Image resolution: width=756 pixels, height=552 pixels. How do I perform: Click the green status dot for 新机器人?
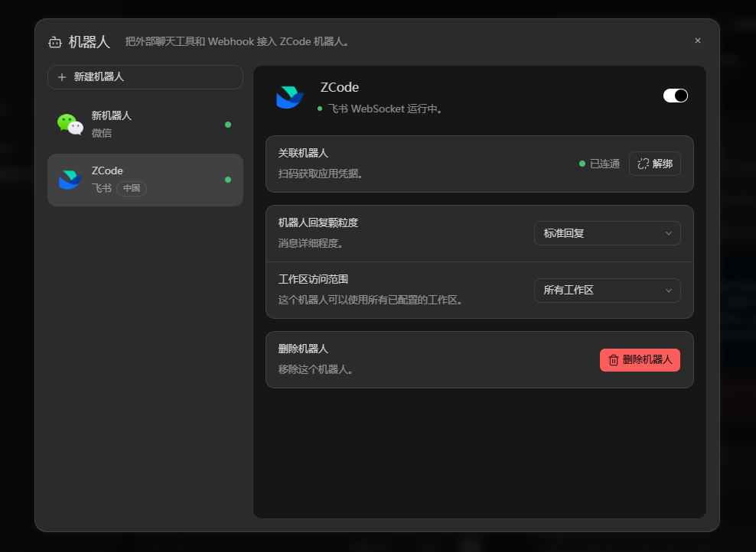point(228,125)
